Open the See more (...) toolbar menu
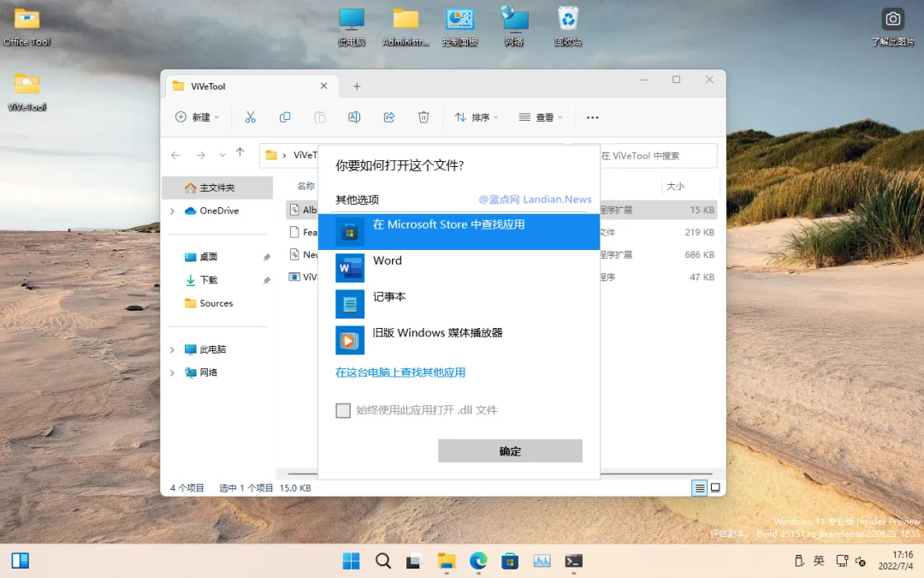The height and width of the screenshot is (578, 924). click(592, 116)
